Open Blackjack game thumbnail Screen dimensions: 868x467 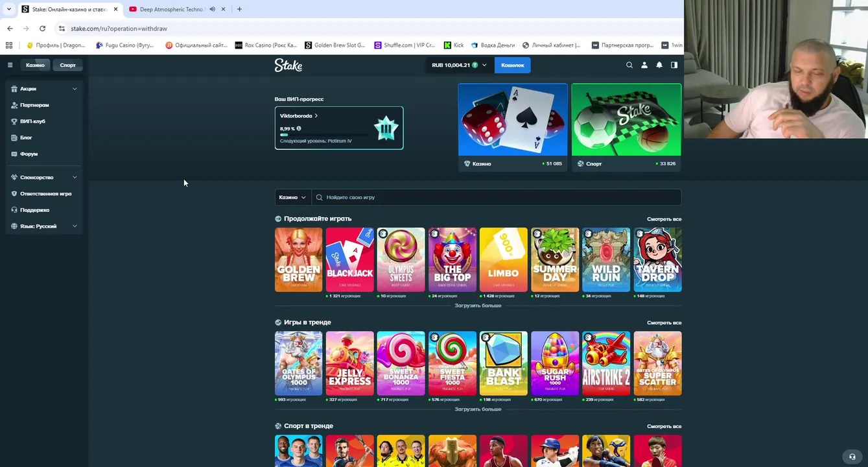click(x=350, y=259)
